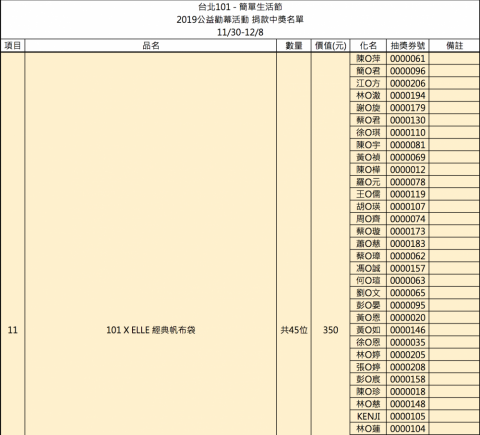Select the 價值(元) column header
Viewport: 480px width, 435px height.
pyautogui.click(x=331, y=46)
